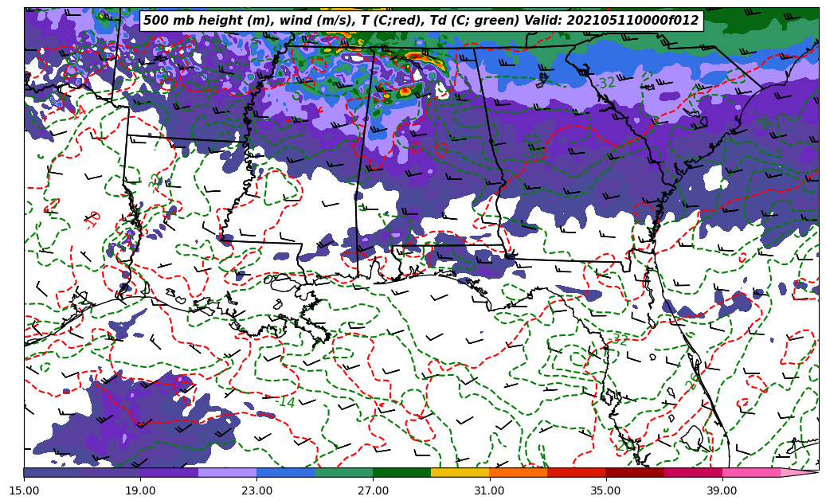
Task: Click the red -10 temperature contour label
Action: click(x=93, y=219)
